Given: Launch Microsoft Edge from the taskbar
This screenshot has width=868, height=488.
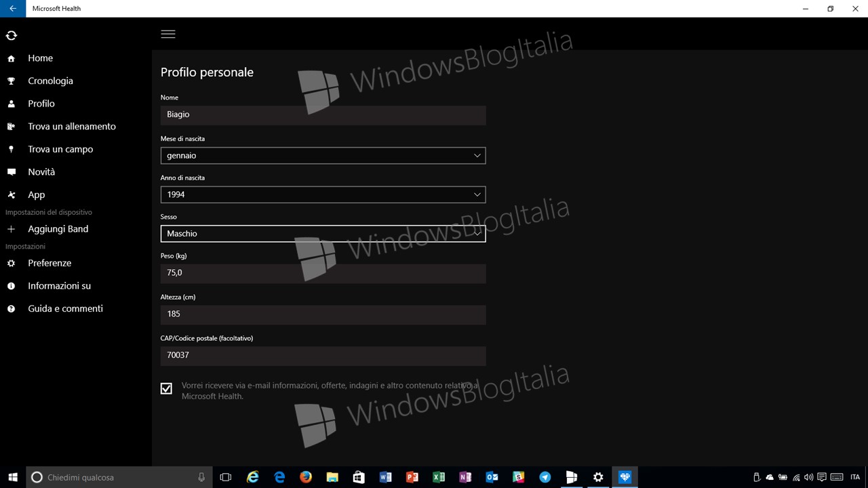Looking at the screenshot, I should [279, 477].
